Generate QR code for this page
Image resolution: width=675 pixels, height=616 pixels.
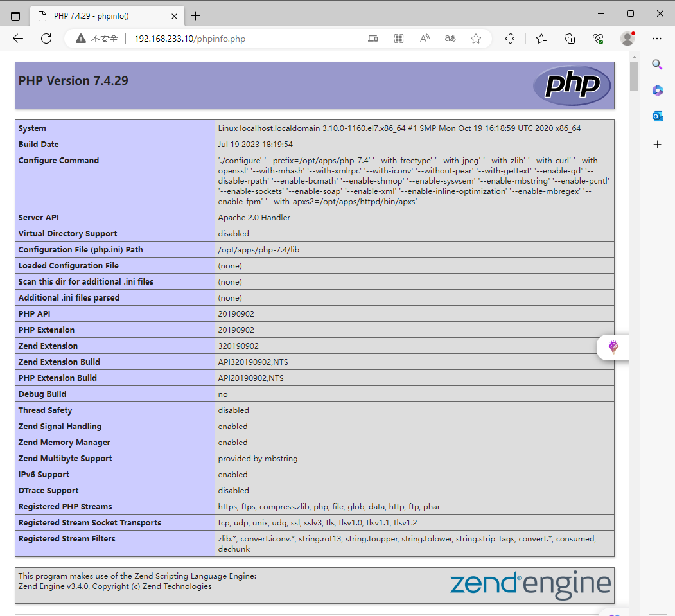coord(399,39)
